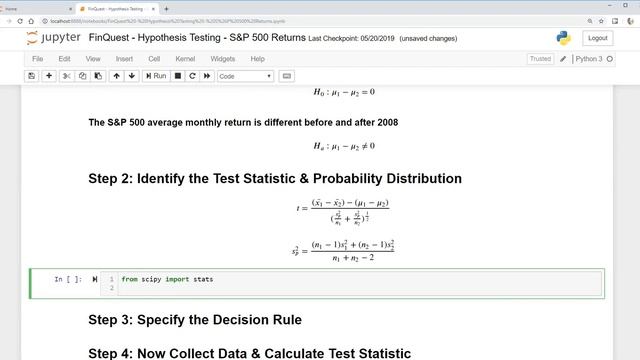The image size is (640, 360).
Task: Run cell using the cell's side run icon
Action: 95,279
